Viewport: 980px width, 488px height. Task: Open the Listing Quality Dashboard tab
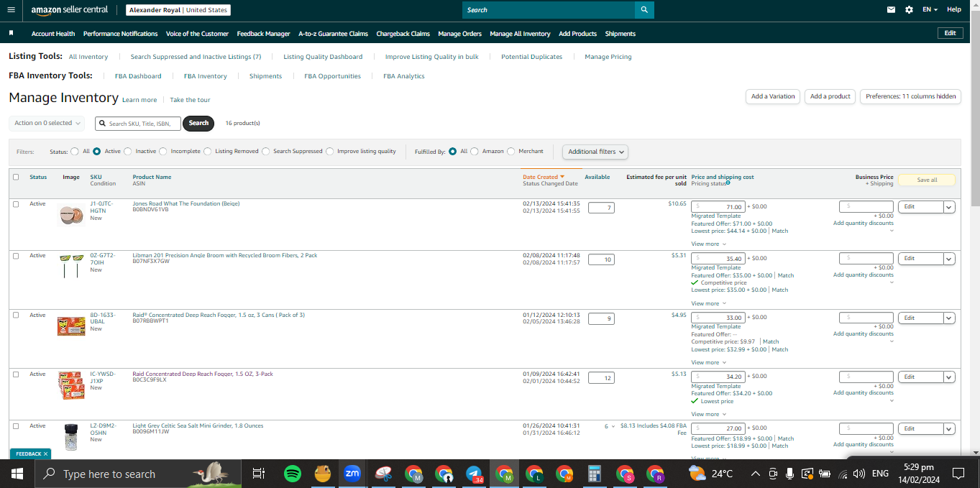(323, 57)
